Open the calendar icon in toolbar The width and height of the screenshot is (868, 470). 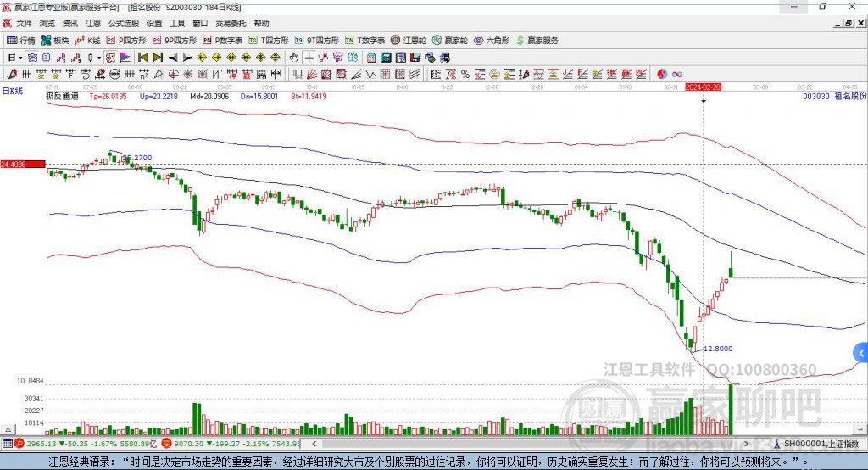(371, 58)
